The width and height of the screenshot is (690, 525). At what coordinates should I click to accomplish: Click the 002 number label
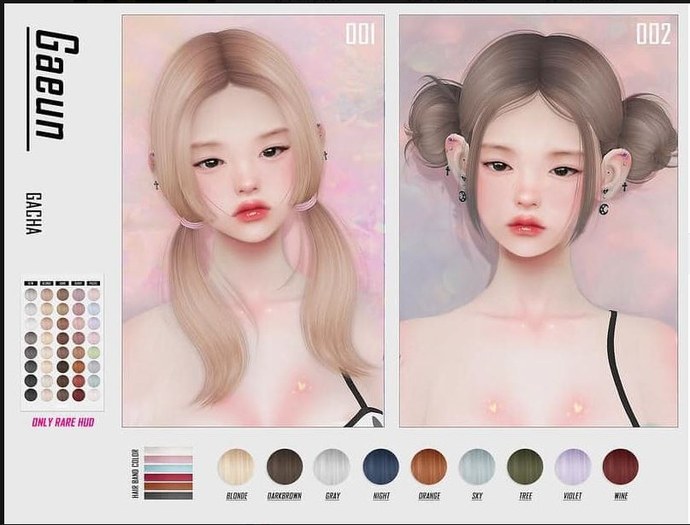pyautogui.click(x=653, y=34)
